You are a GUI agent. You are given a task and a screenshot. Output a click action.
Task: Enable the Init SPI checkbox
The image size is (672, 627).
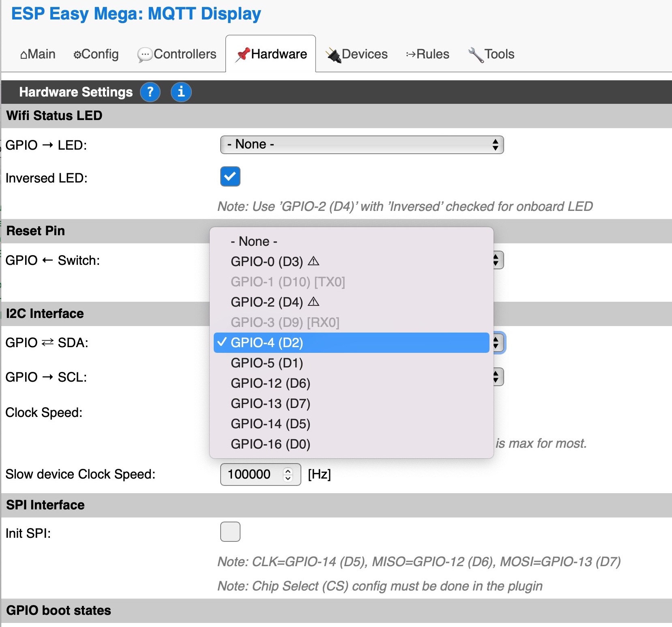click(x=230, y=532)
